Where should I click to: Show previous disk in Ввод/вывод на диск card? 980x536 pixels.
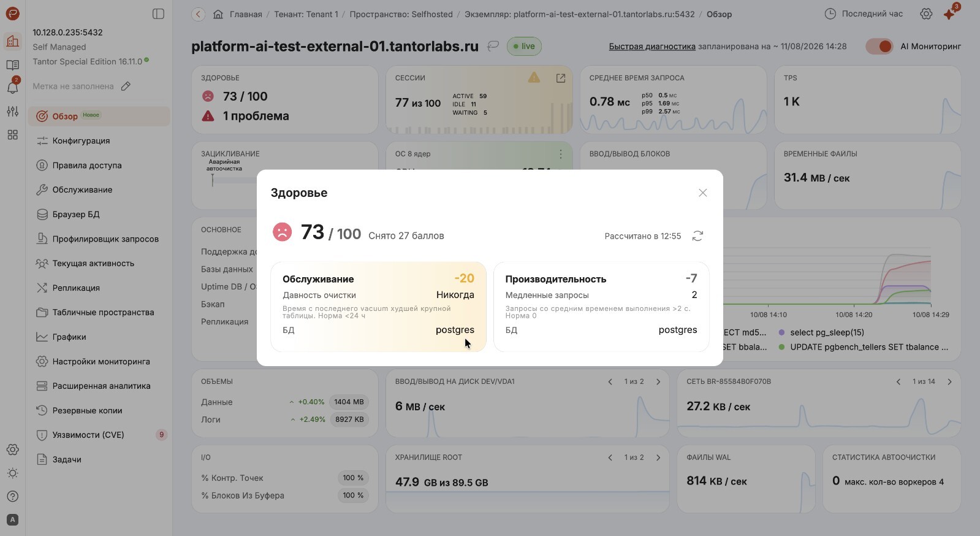610,381
